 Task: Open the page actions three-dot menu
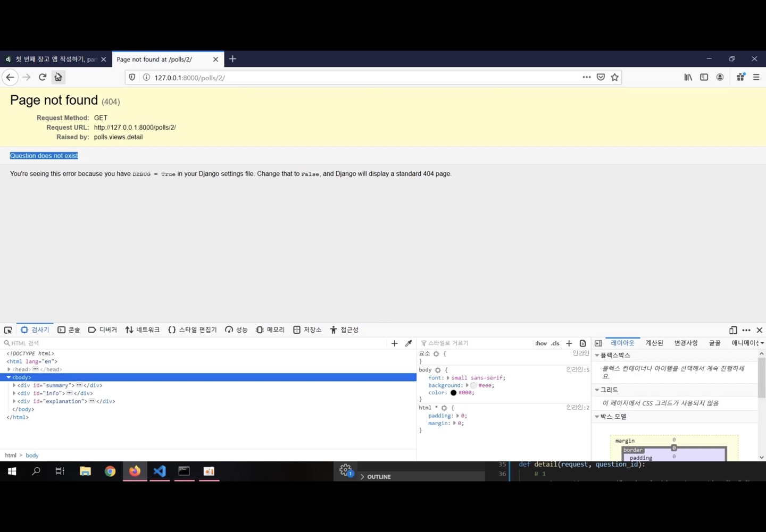click(586, 77)
